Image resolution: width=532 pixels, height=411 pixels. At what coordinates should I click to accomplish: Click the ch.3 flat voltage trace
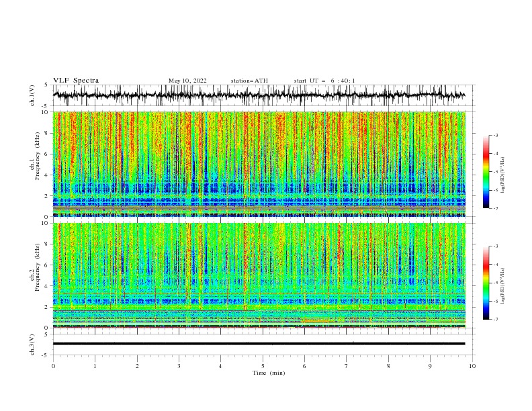pyautogui.click(x=259, y=344)
